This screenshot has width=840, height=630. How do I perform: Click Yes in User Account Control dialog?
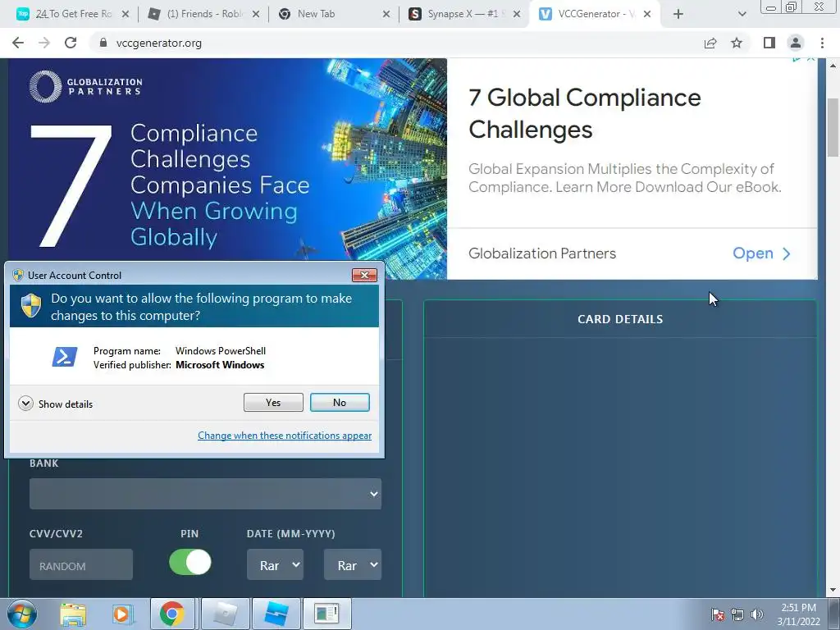273,402
